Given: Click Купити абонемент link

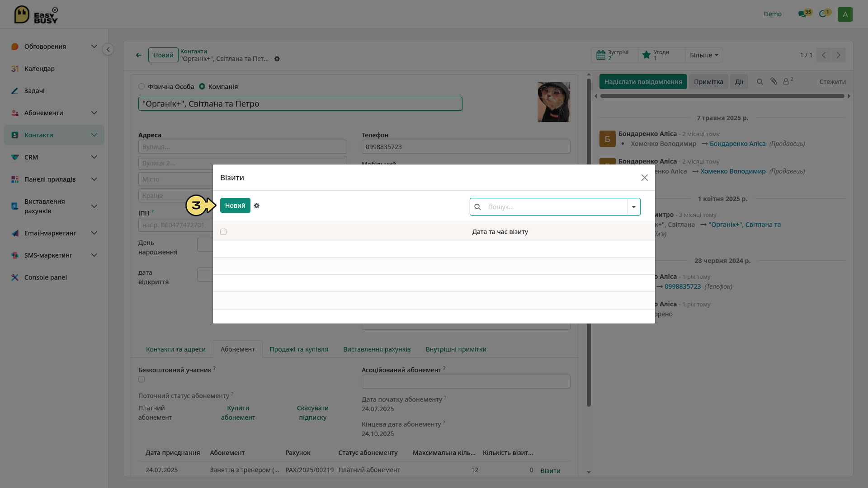Looking at the screenshot, I should (x=238, y=413).
